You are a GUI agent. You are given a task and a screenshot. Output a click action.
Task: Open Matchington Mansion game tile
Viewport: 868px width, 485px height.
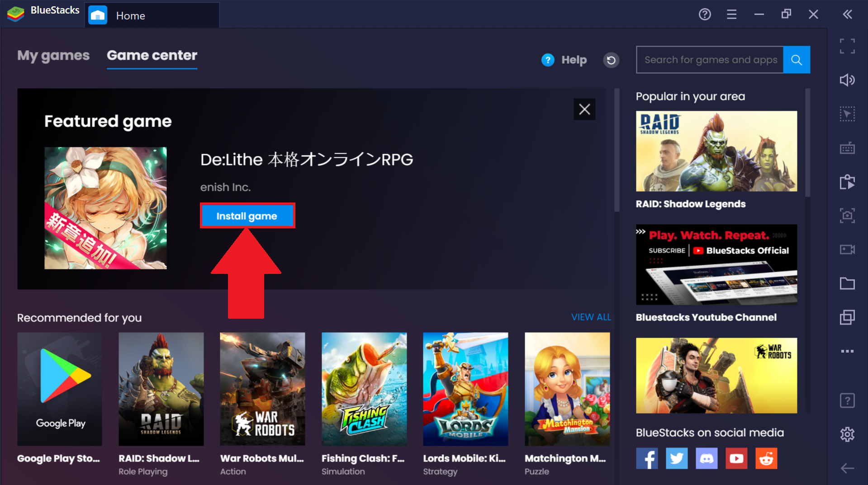pyautogui.click(x=567, y=389)
